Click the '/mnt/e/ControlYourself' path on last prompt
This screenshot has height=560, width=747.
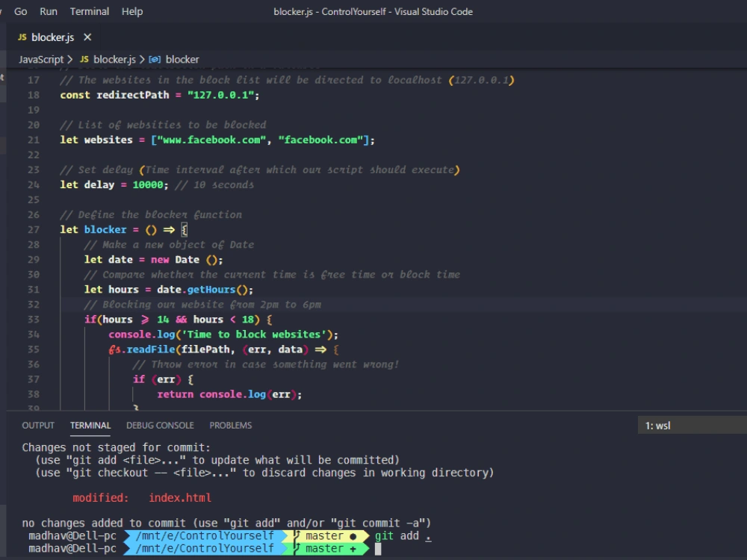[x=205, y=549]
